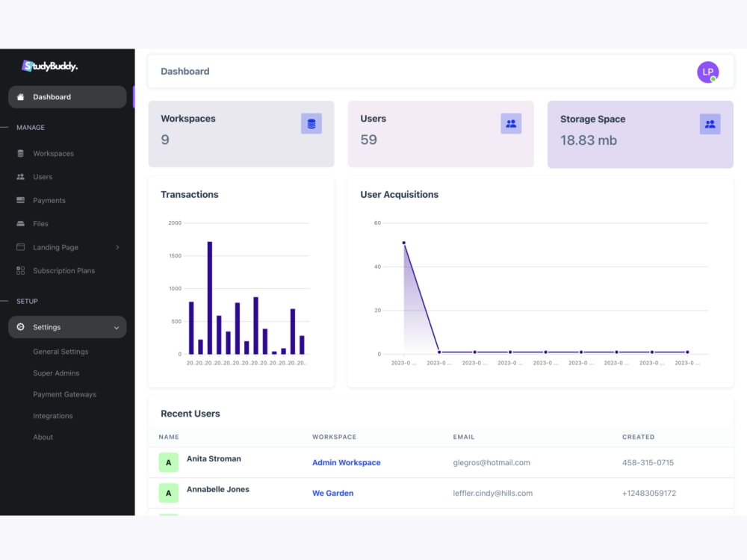The image size is (747, 560).
Task: Open Super Admins submenu item
Action: (x=56, y=373)
